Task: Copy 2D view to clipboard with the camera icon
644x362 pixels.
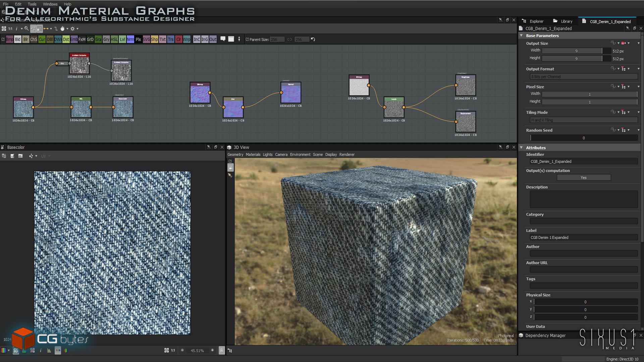Action: (x=20, y=156)
